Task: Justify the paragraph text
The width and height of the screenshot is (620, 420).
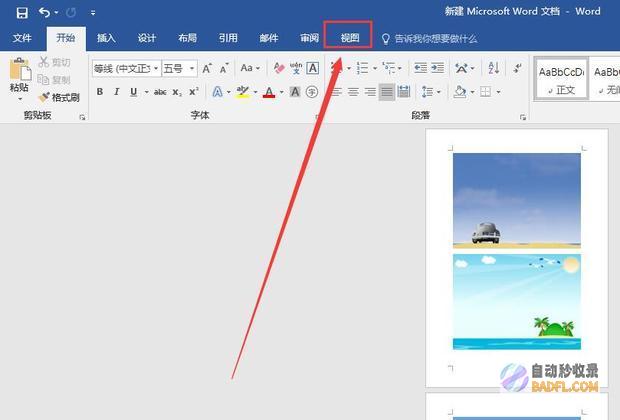Action: click(387, 92)
